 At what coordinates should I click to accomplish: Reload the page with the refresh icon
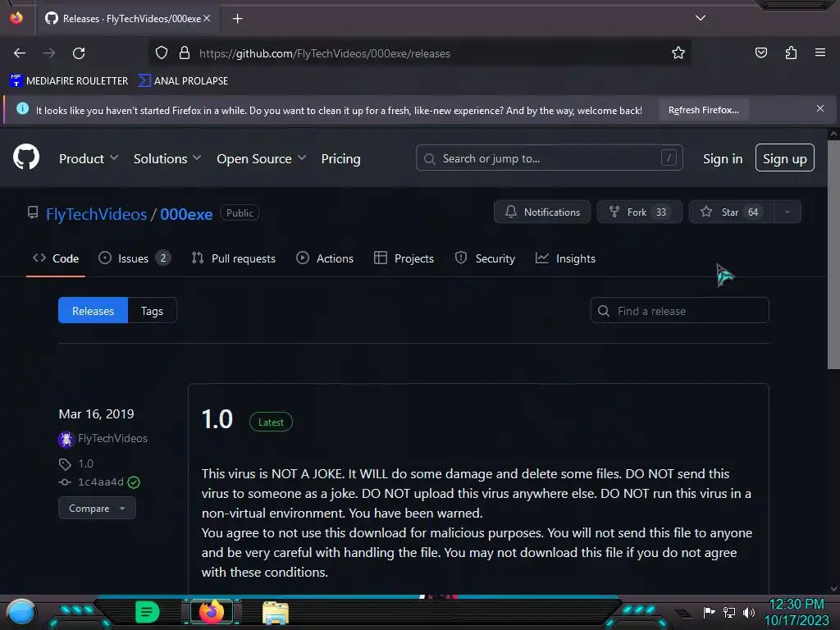(x=79, y=53)
